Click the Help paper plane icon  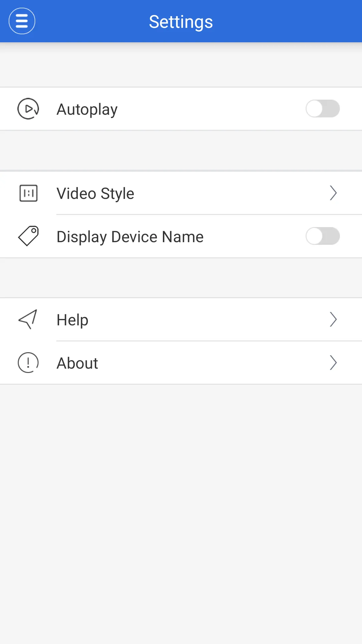coord(27,319)
